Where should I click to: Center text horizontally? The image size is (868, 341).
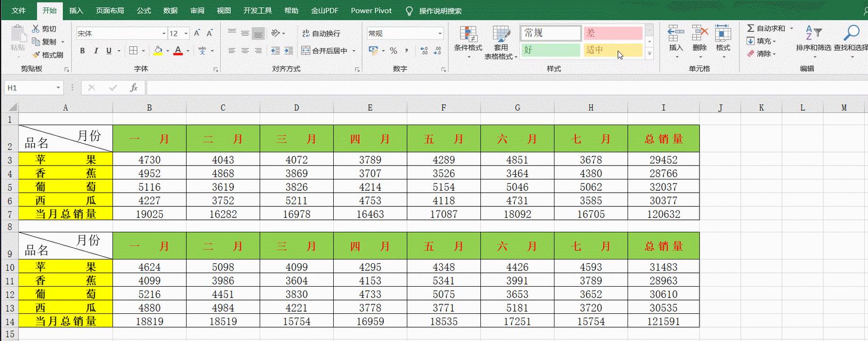(245, 51)
